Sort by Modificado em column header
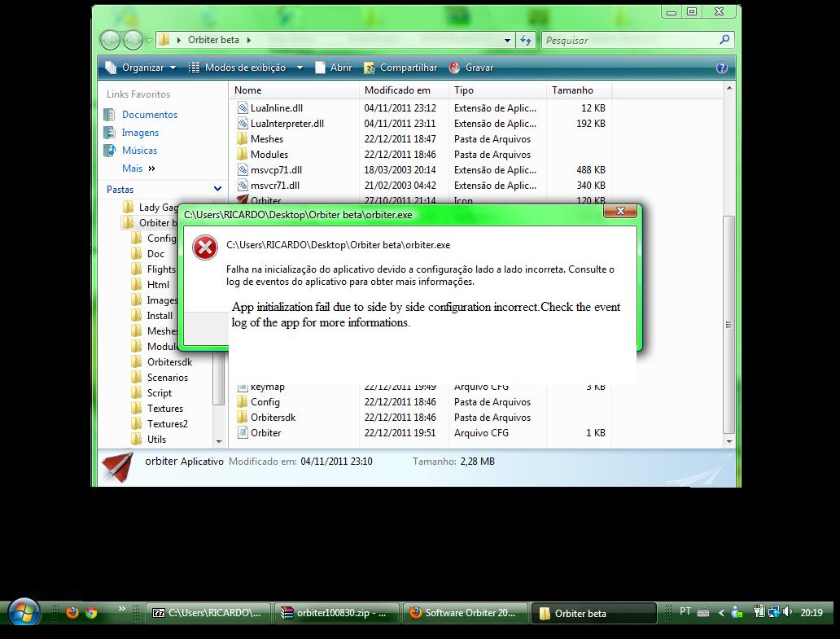This screenshot has height=639, width=840. [404, 90]
